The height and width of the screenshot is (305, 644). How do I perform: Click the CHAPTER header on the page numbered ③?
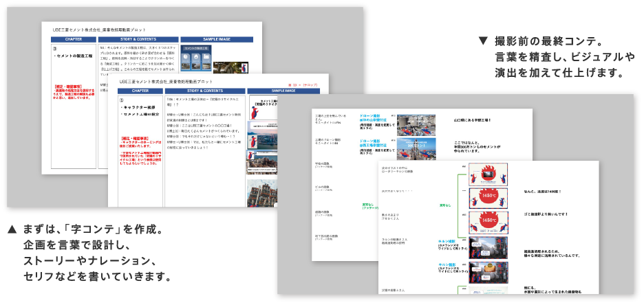tap(74, 39)
